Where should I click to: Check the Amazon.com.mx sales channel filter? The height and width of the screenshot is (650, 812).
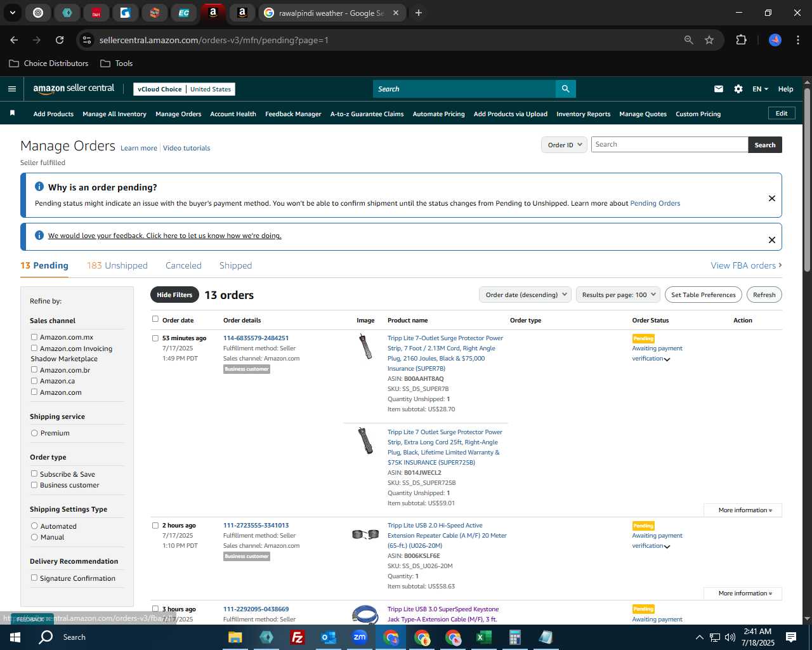[34, 337]
